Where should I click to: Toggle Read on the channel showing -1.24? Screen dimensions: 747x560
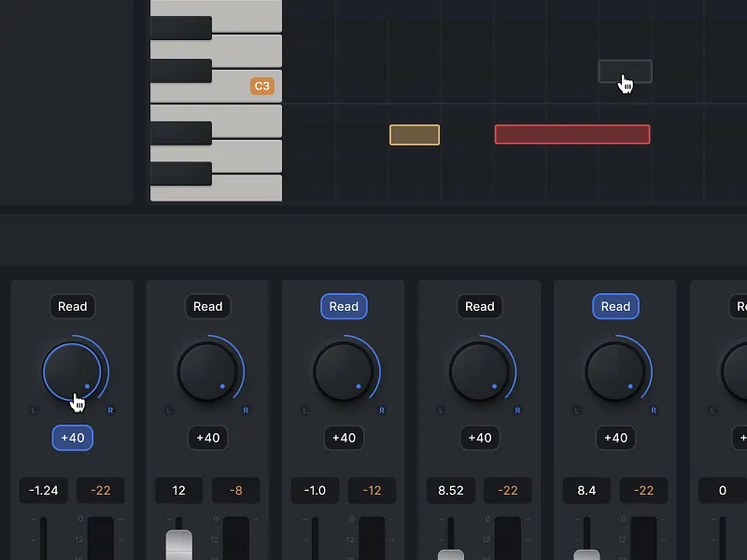(x=73, y=306)
